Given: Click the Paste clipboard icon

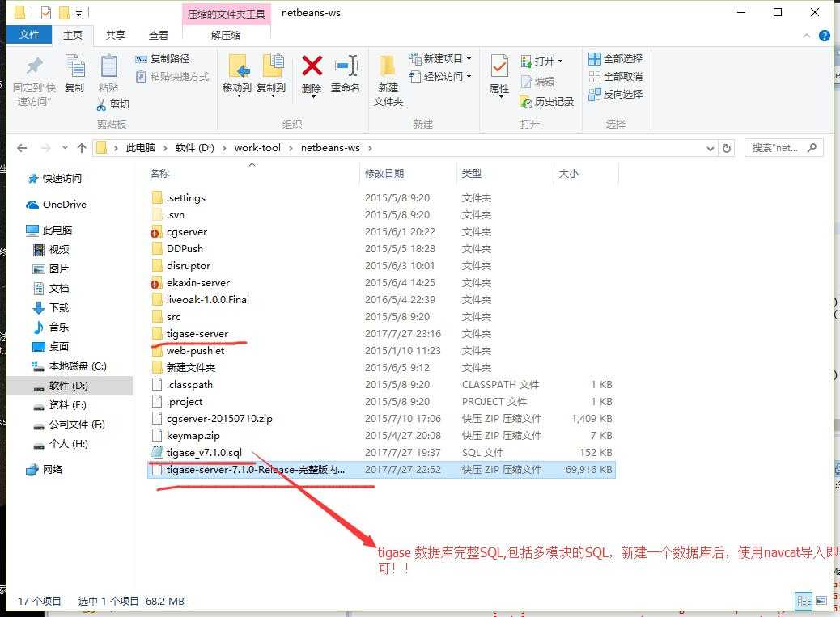Looking at the screenshot, I should pos(108,67).
